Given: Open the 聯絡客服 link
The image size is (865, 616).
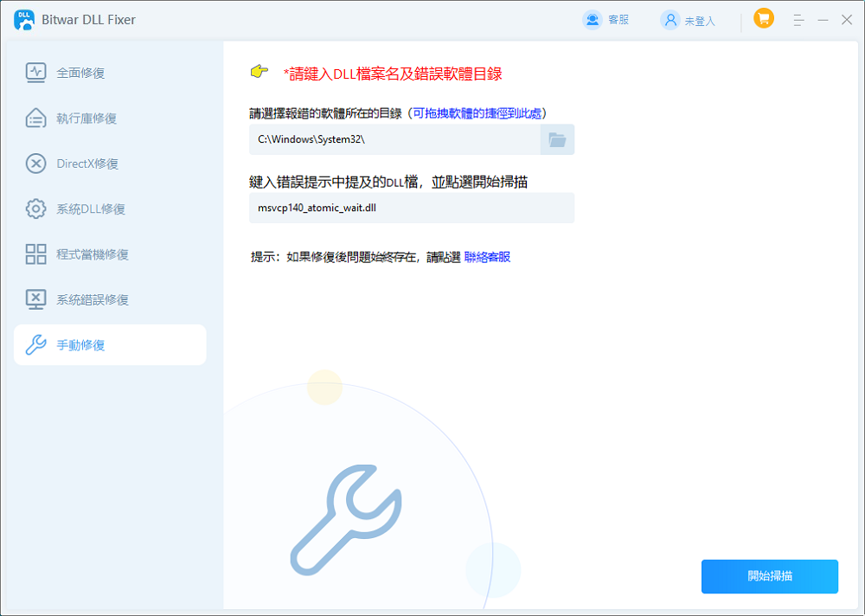Looking at the screenshot, I should point(487,257).
